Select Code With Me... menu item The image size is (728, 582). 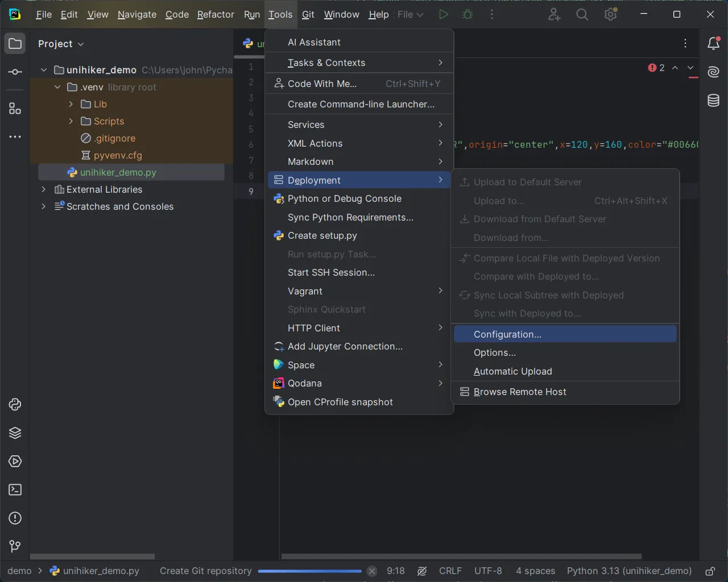(x=359, y=84)
